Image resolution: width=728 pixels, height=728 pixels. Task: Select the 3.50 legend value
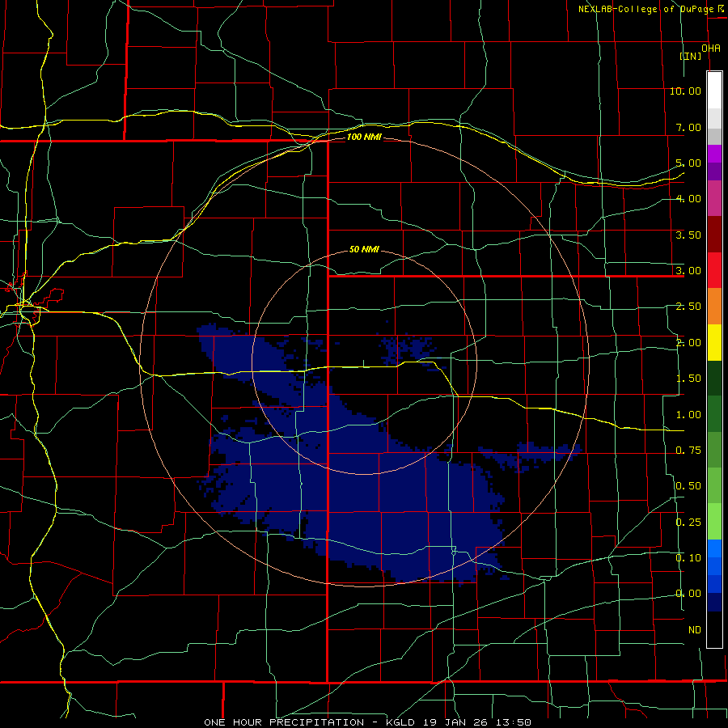click(688, 235)
